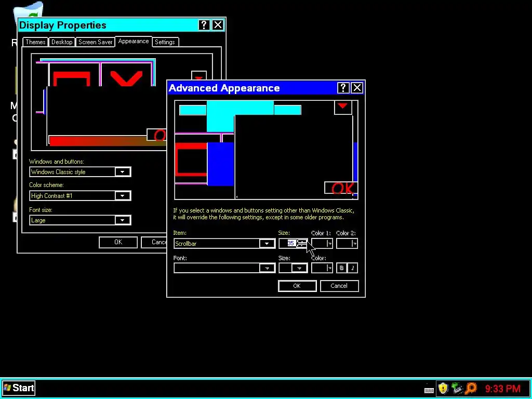This screenshot has height=399, width=532.
Task: Click wide cyan title bar in Advanced Appearance preview
Action: [240, 110]
